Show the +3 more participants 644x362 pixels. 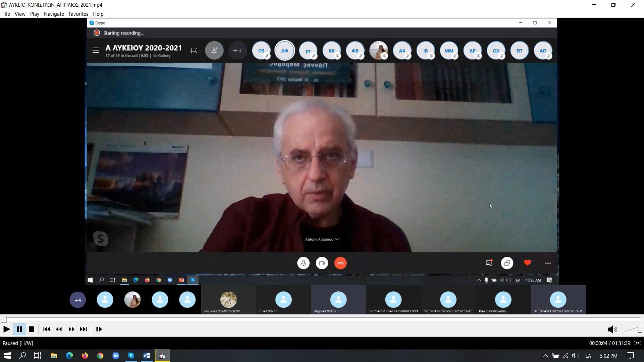(x=237, y=50)
